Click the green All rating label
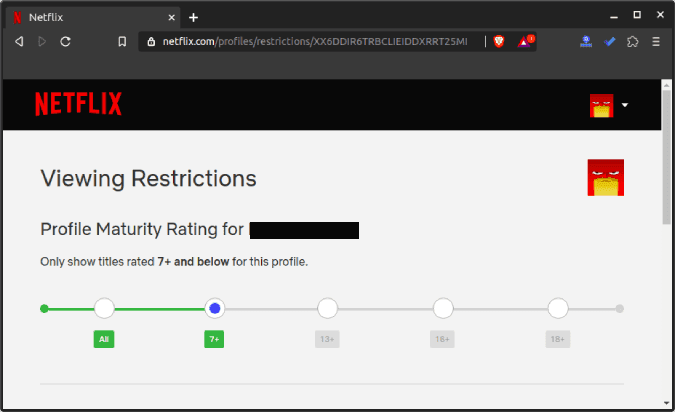This screenshot has height=412, width=675. coord(104,339)
